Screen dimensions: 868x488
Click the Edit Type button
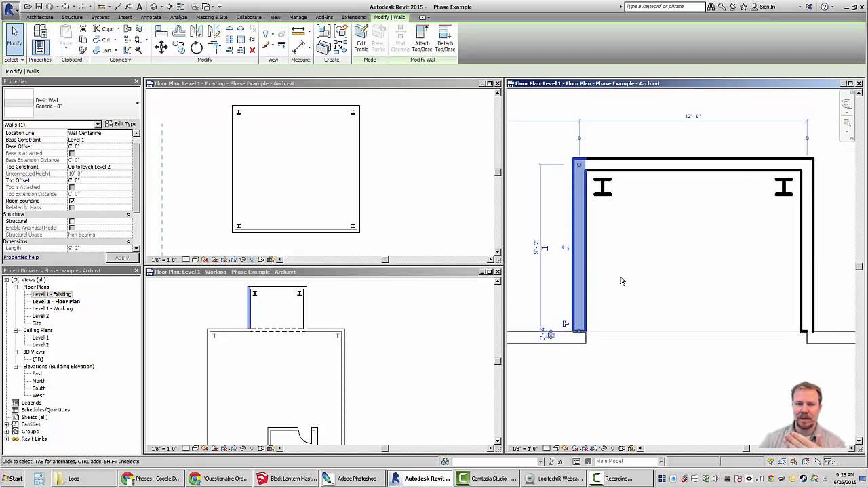121,124
